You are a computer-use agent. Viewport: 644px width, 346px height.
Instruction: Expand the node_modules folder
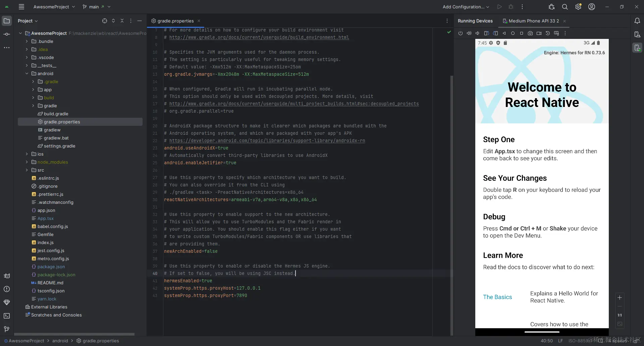[x=27, y=162]
